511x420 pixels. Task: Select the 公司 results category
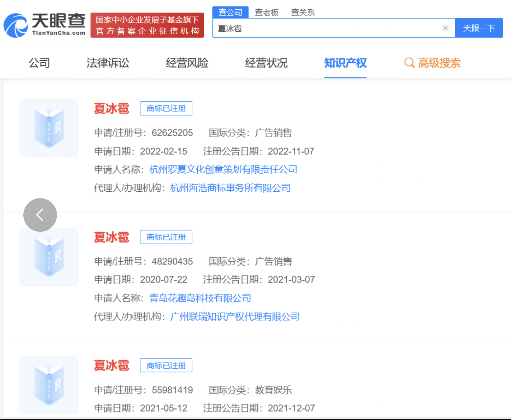(x=39, y=63)
